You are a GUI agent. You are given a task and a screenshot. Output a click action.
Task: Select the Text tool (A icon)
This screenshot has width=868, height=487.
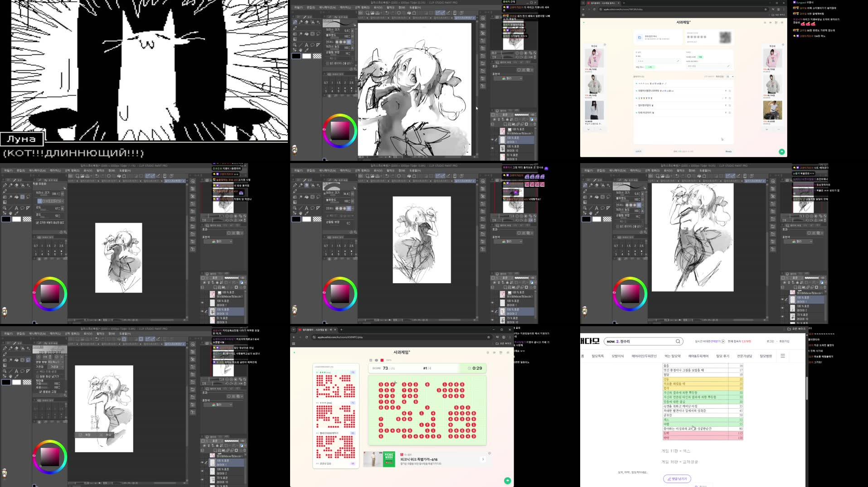click(307, 44)
